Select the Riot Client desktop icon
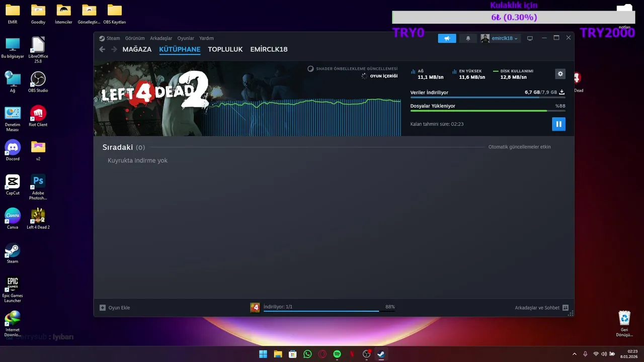Viewport: 644px width, 362px height. point(38,116)
